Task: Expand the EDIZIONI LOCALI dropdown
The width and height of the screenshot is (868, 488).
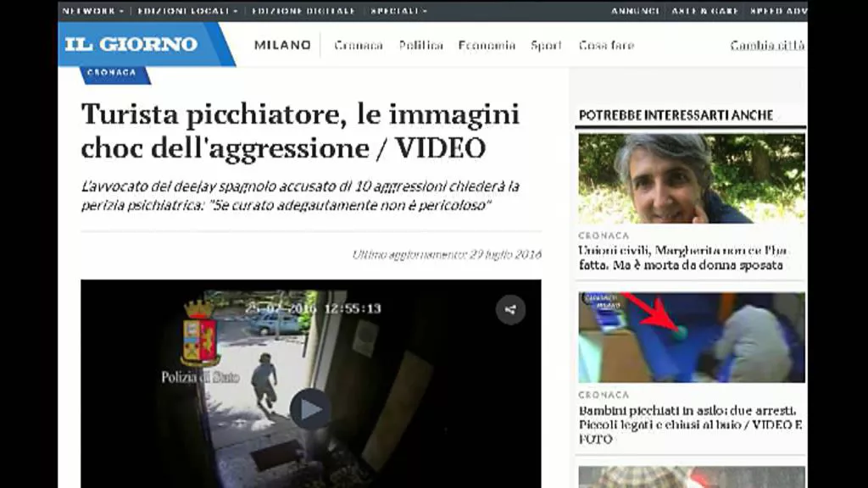Action: [187, 10]
